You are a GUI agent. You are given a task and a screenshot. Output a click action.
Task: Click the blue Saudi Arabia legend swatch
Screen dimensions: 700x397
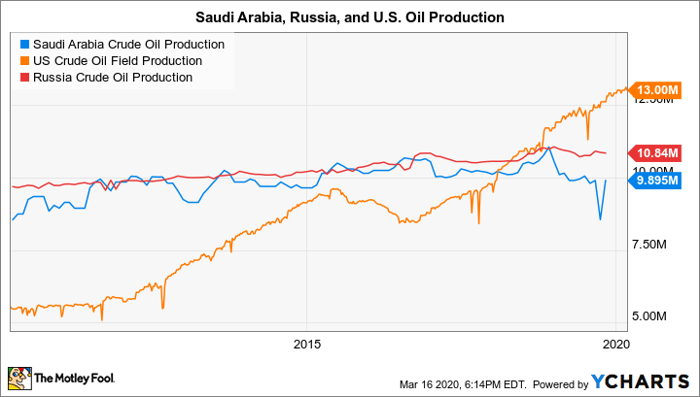click(25, 45)
